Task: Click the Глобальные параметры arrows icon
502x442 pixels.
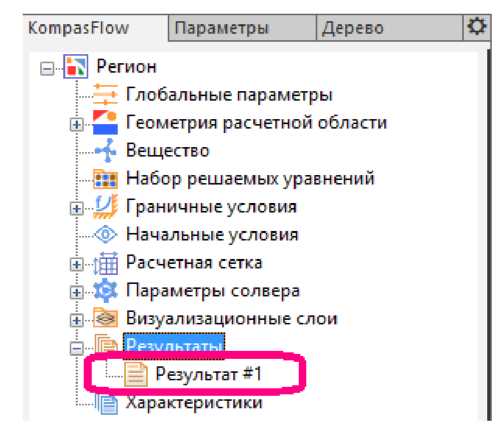Action: pyautogui.click(x=105, y=95)
